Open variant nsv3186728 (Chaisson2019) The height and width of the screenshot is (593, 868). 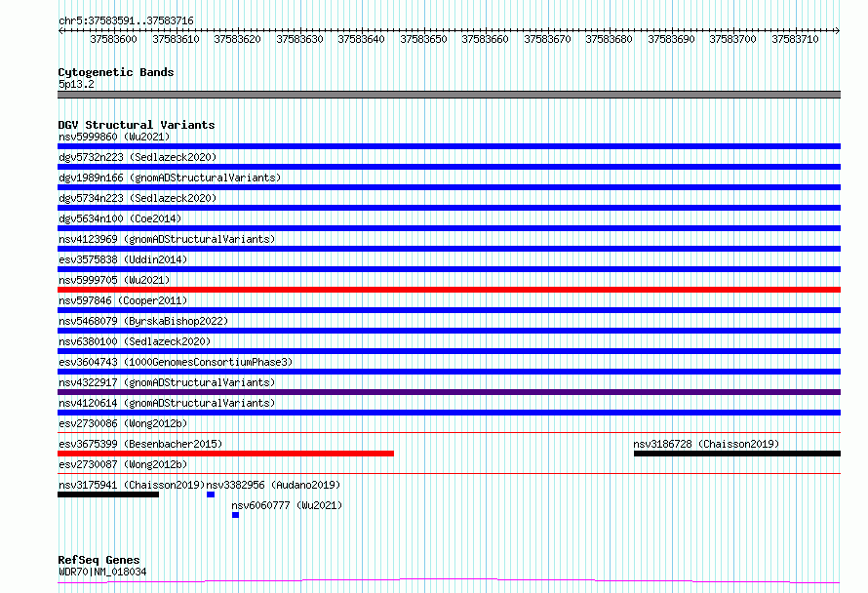point(706,444)
